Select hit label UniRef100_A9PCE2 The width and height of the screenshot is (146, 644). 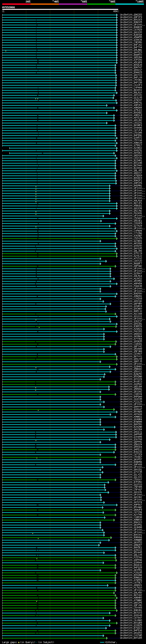click(131, 105)
